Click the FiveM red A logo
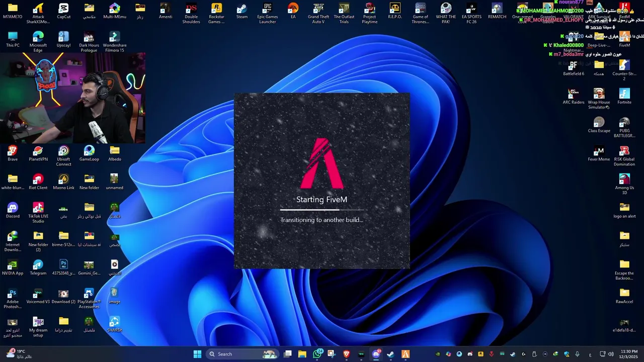The image size is (644, 362). 322,163
